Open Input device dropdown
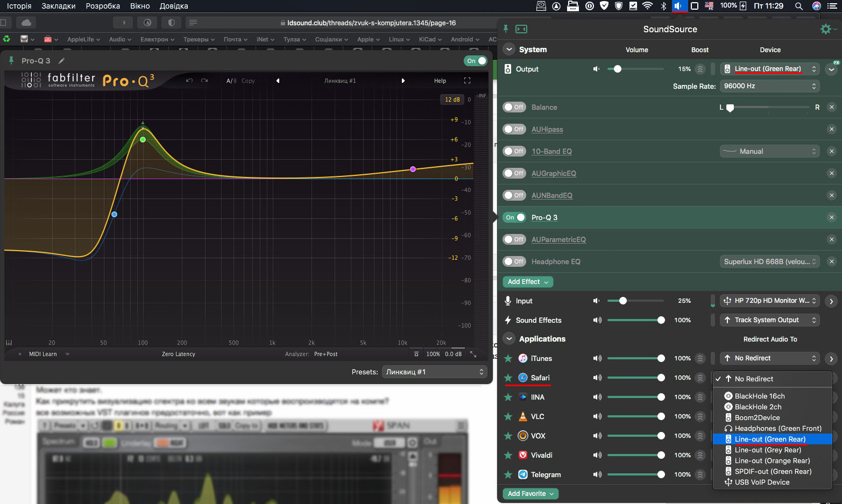Viewport: 842px width, 504px height. [770, 301]
